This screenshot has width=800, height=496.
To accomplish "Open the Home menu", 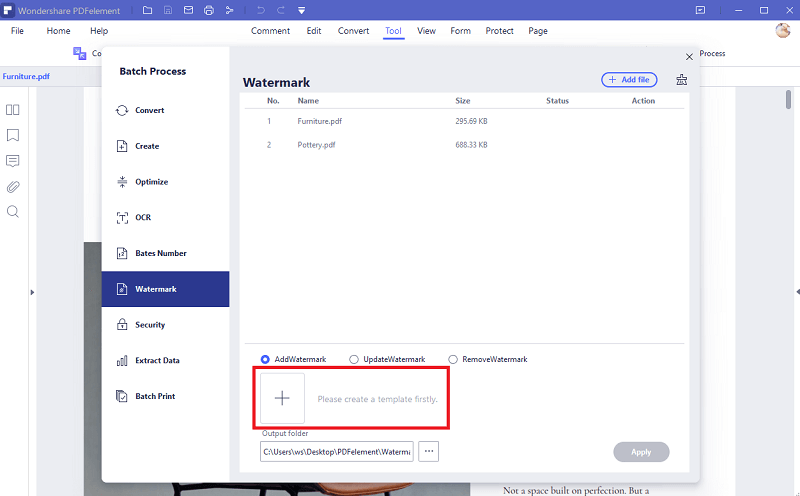I will click(58, 31).
